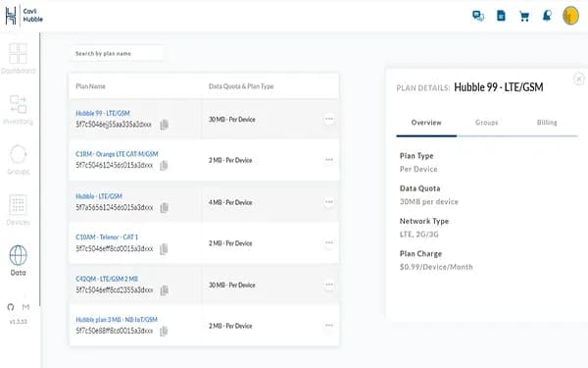This screenshot has height=368, width=588.
Task: Open the mail icon in sidebar
Action: point(25,307)
